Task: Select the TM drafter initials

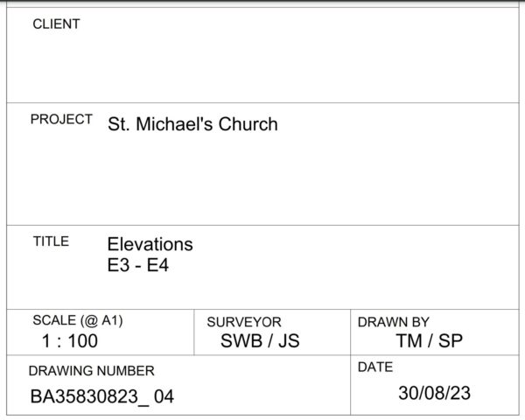Action: [x=409, y=341]
